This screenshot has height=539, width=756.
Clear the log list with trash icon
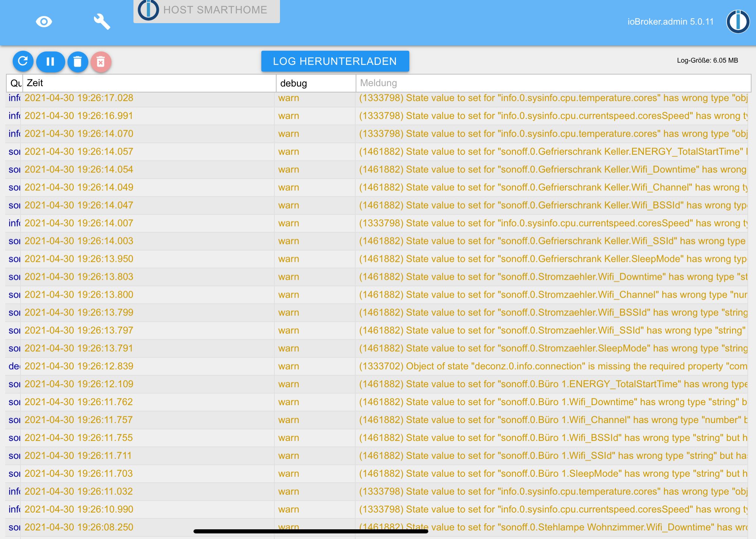tap(78, 62)
